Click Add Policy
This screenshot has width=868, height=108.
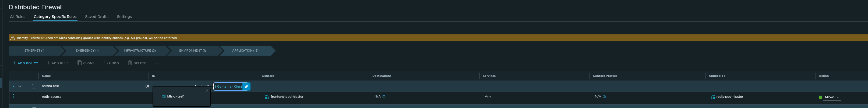(25, 63)
